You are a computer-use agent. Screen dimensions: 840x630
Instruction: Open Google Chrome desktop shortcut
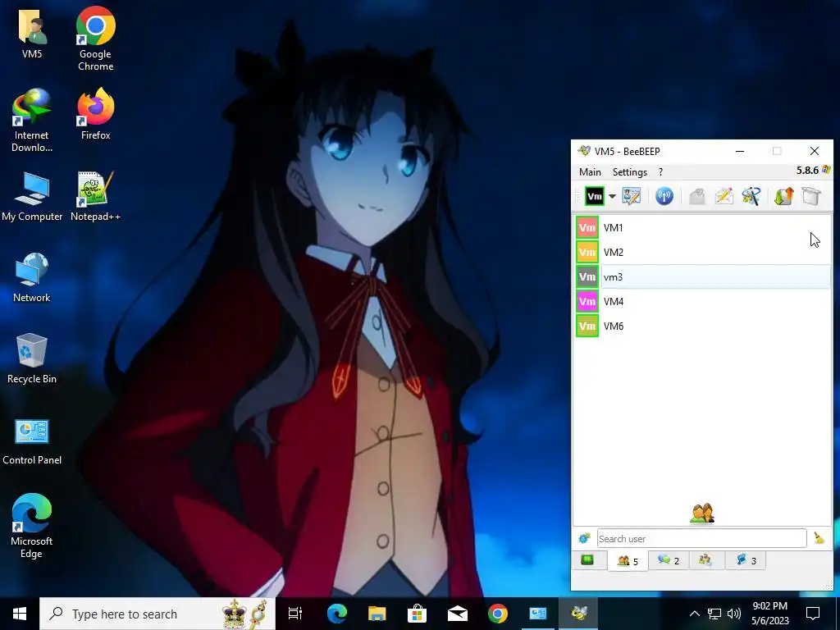pos(96,39)
